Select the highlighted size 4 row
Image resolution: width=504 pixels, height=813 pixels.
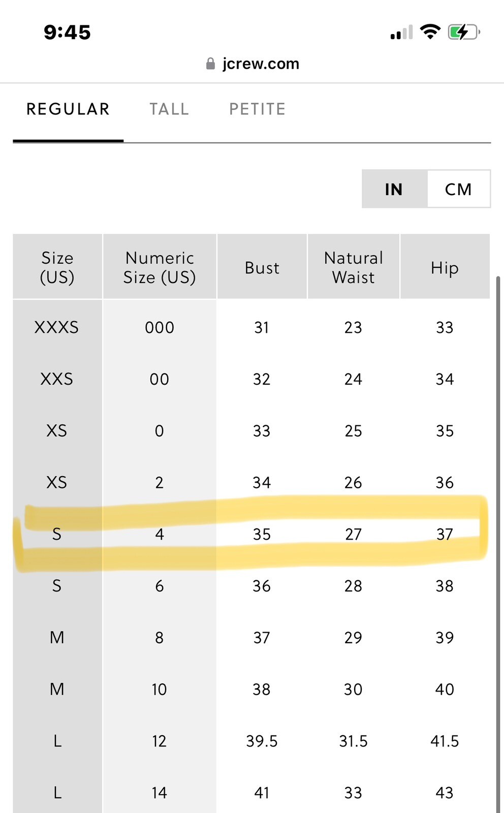tap(251, 534)
